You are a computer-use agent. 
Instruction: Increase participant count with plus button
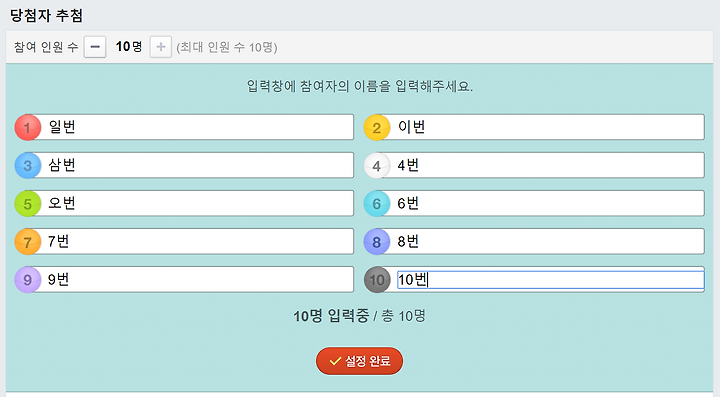pyautogui.click(x=161, y=47)
